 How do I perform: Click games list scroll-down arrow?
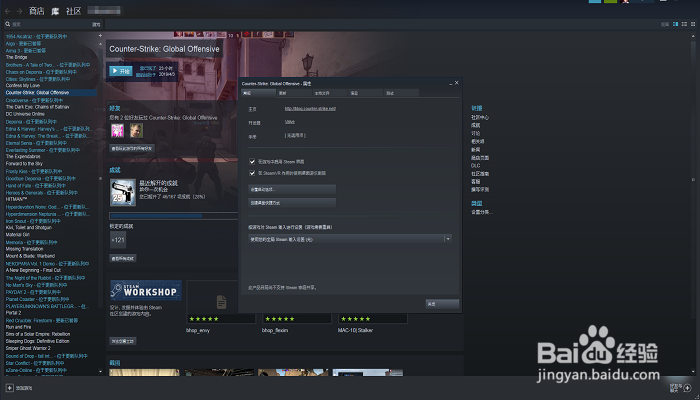pos(100,371)
